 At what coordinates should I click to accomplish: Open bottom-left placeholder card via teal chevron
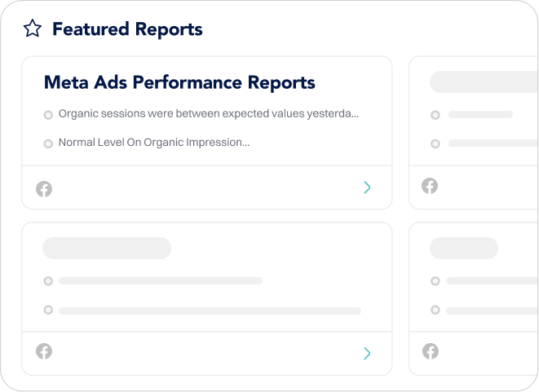pyautogui.click(x=367, y=353)
